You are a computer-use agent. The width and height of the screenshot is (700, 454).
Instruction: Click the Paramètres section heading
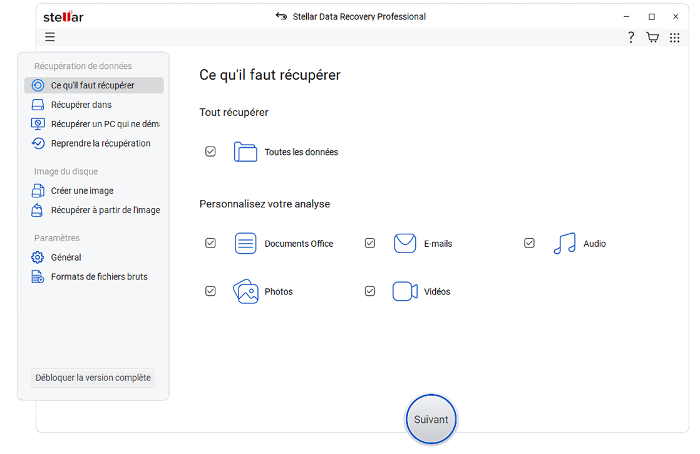(57, 238)
